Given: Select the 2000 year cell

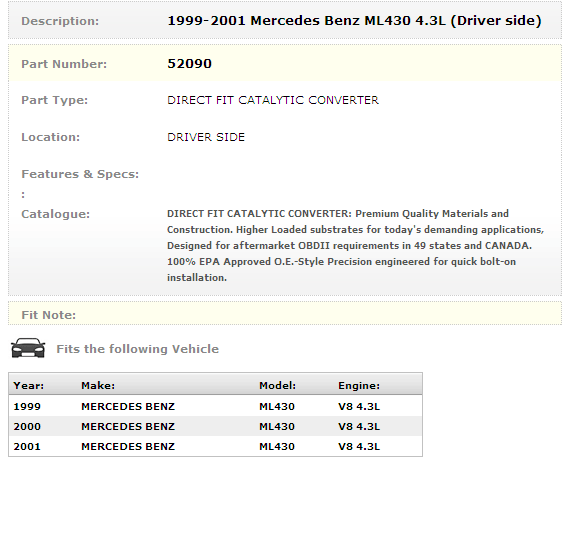Looking at the screenshot, I should point(27,426).
